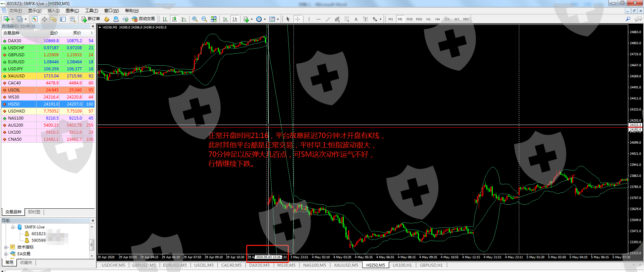
Task: Click the search magnifier icon
Action: click(628, 19)
